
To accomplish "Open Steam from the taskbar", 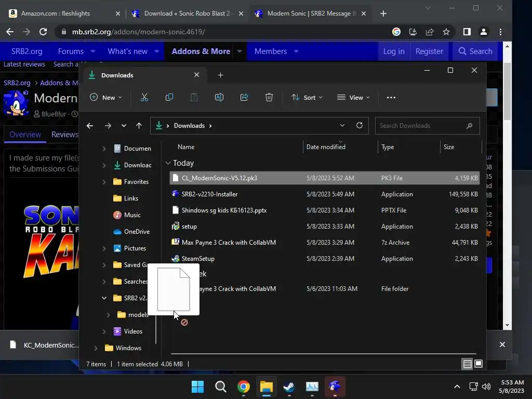I will point(289,387).
